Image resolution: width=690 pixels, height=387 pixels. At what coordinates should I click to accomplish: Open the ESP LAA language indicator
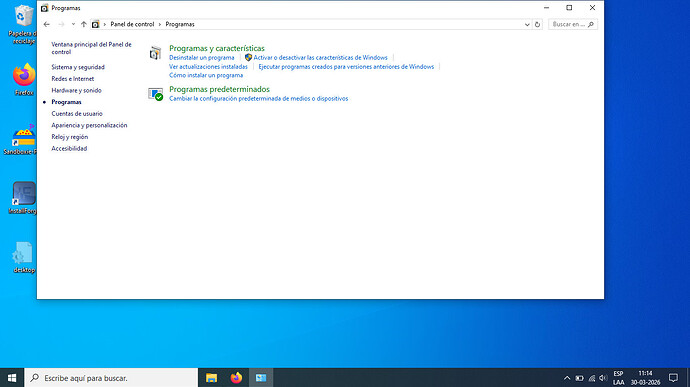(618, 378)
